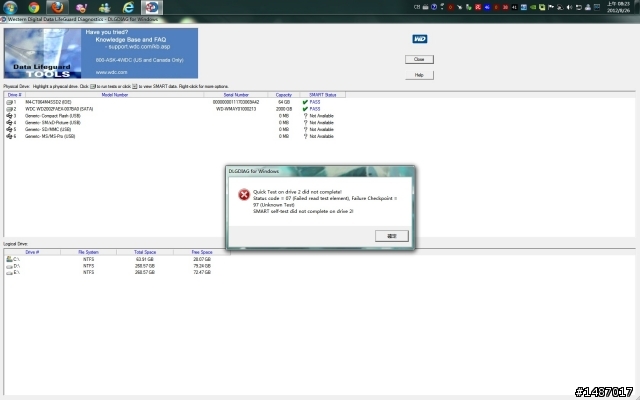Open the system clock in the tray
The width and height of the screenshot is (640, 400).
pyautogui.click(x=618, y=7)
